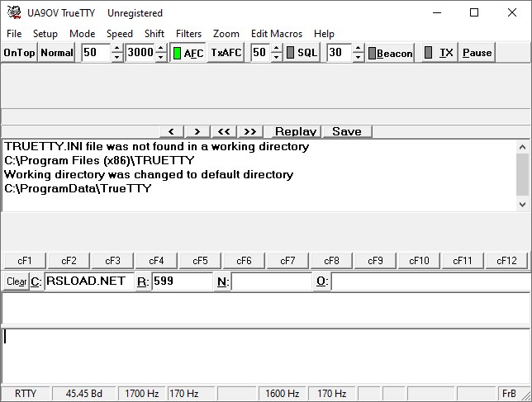The image size is (532, 402).
Task: Open the Mode menu
Action: [x=82, y=34]
